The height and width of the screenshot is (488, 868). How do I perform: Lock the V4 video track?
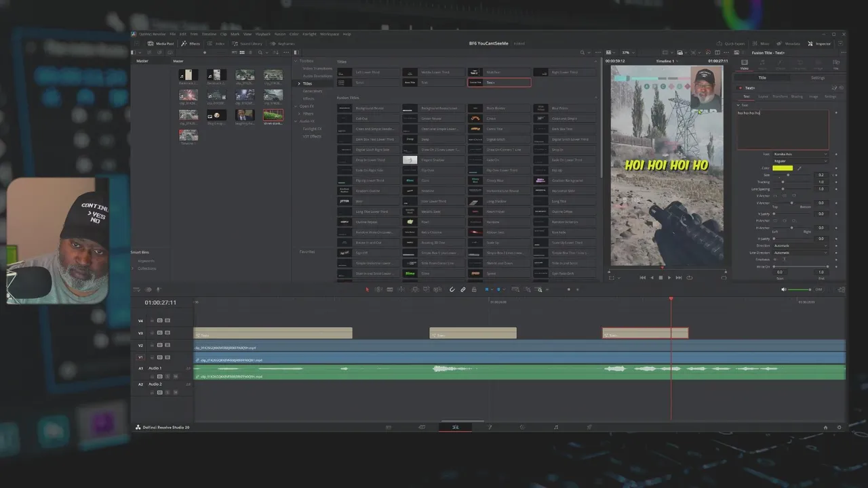[x=153, y=321]
